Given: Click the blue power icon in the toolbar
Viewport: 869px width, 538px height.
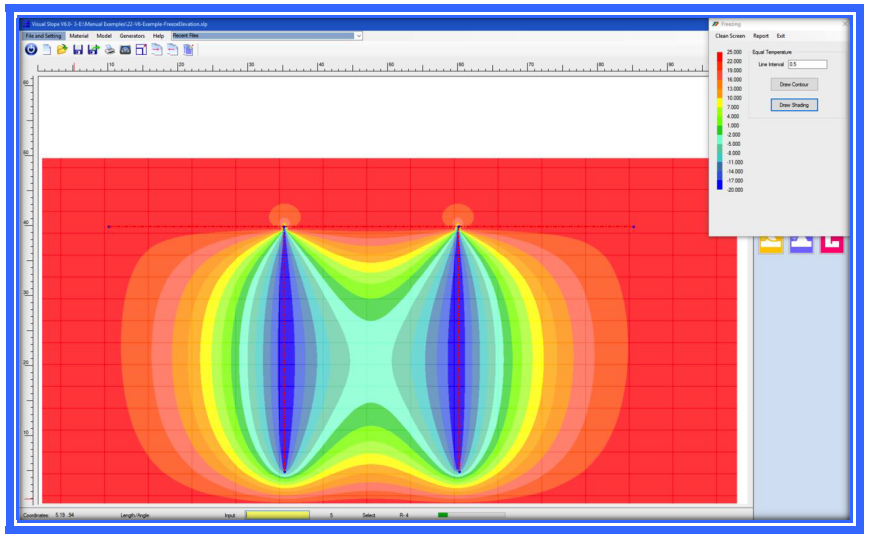Looking at the screenshot, I should 30,49.
